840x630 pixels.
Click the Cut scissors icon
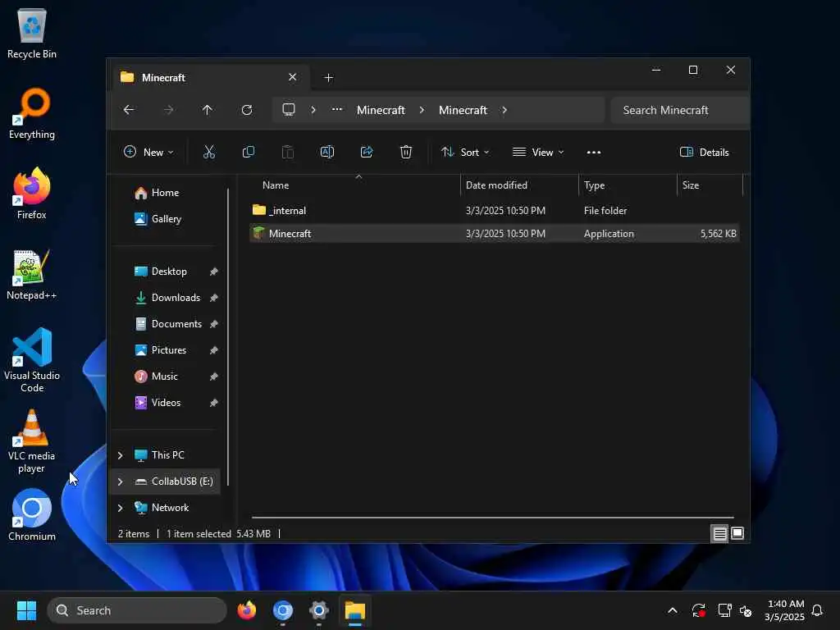click(209, 152)
